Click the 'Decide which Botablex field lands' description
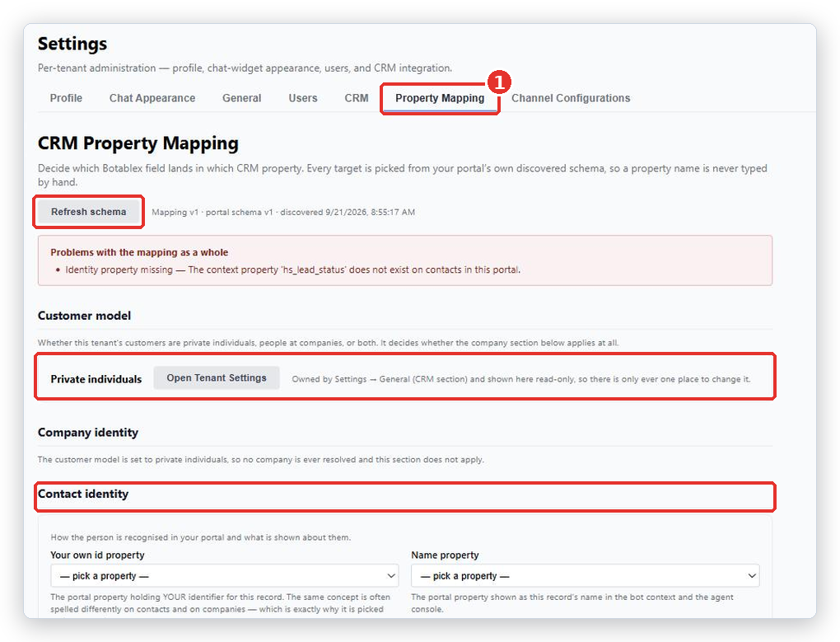This screenshot has height=642, width=840. [403, 176]
